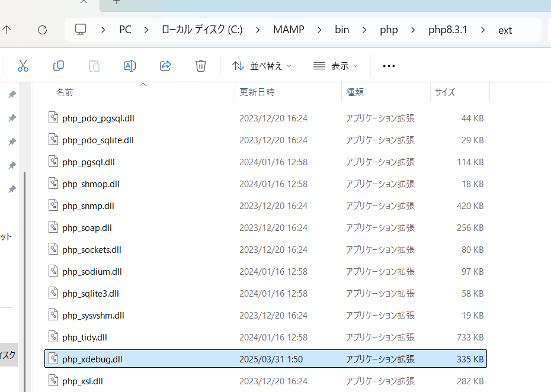
Task: Select file php_soap.dll
Action: point(265,227)
